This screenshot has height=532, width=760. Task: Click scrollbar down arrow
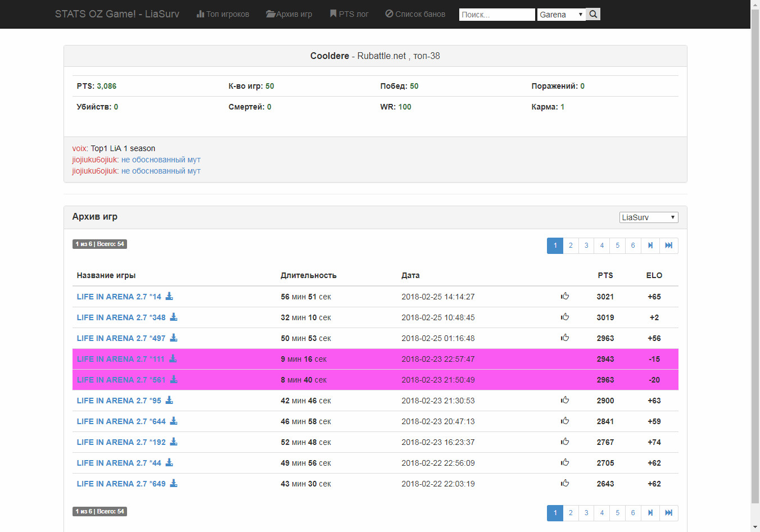pos(755,528)
